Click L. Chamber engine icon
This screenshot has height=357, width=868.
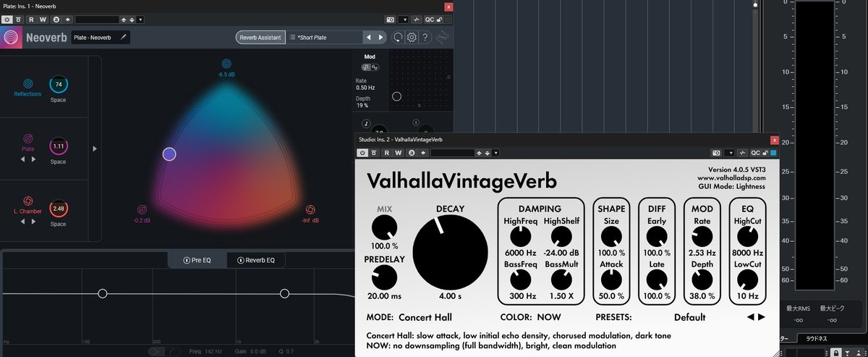[27, 201]
